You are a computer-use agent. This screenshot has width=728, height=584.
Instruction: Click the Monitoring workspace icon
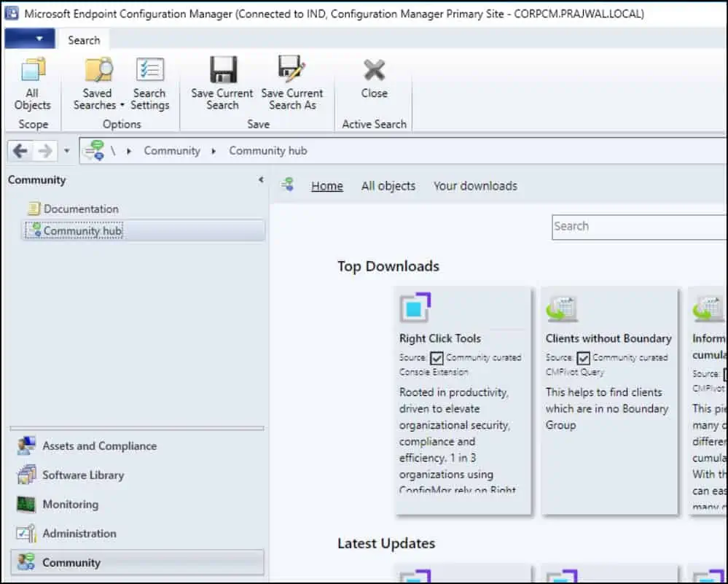(26, 504)
